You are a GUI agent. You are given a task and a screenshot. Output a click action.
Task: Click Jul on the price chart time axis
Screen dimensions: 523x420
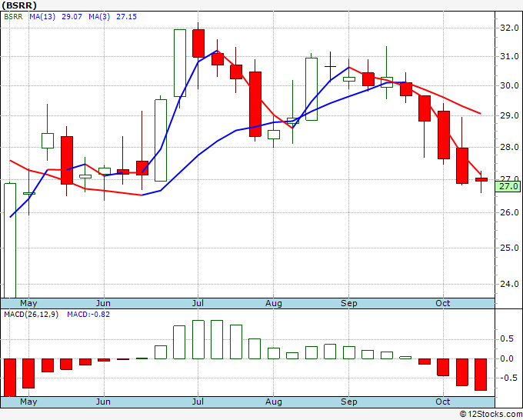[198, 303]
